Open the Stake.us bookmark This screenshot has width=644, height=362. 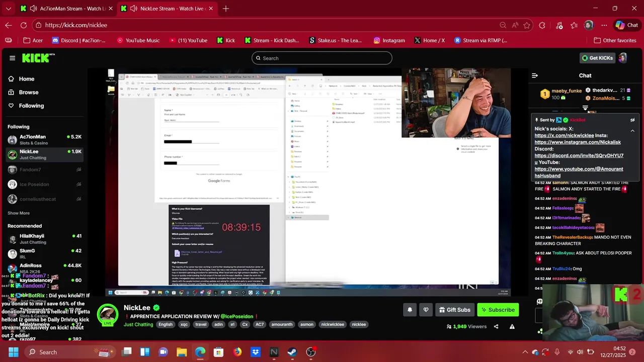[335, 40]
